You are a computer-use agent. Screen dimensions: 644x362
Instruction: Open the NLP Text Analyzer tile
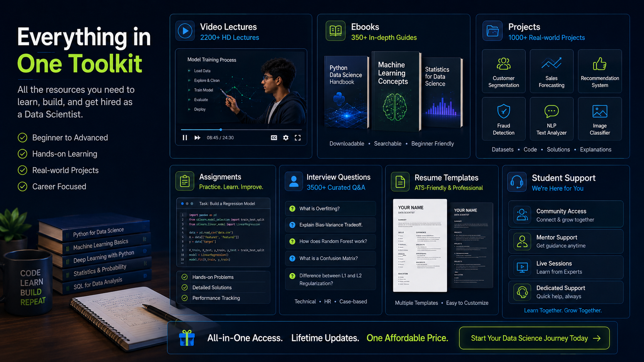[x=551, y=119]
